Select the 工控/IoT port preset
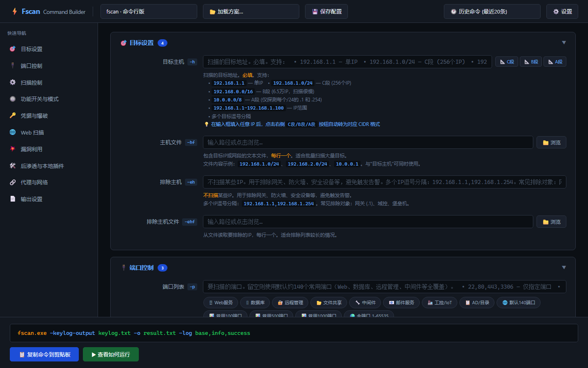Viewport: 588px width, 368px height. click(x=440, y=303)
